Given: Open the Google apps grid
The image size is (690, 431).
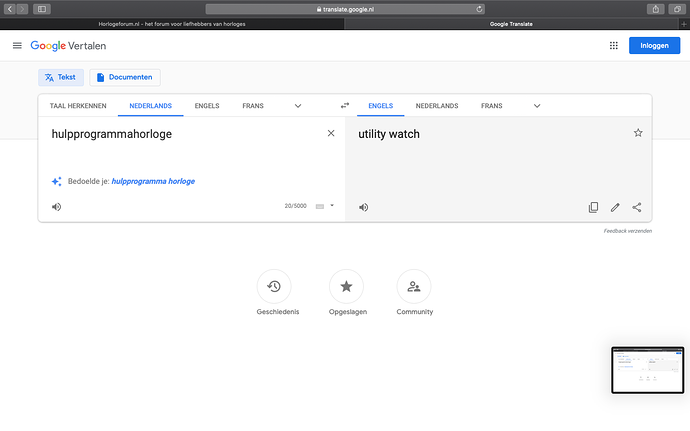Looking at the screenshot, I should pos(613,45).
